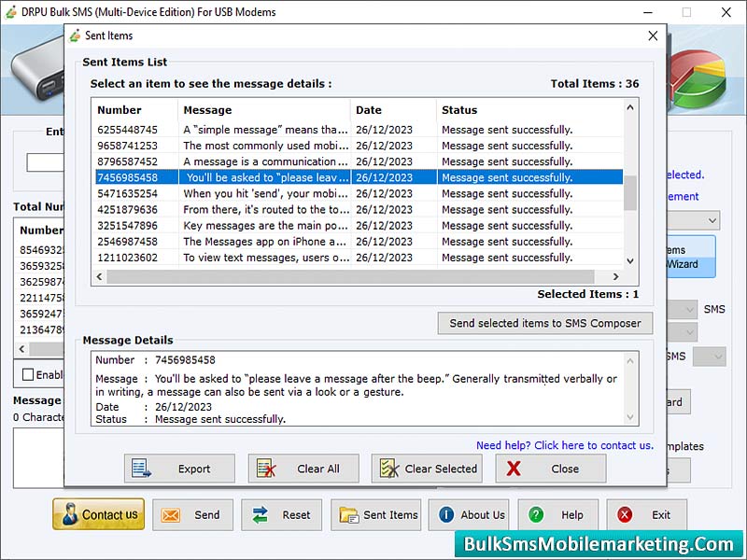Click Send selected items to SMS Composer
This screenshot has height=560, width=747.
545,323
